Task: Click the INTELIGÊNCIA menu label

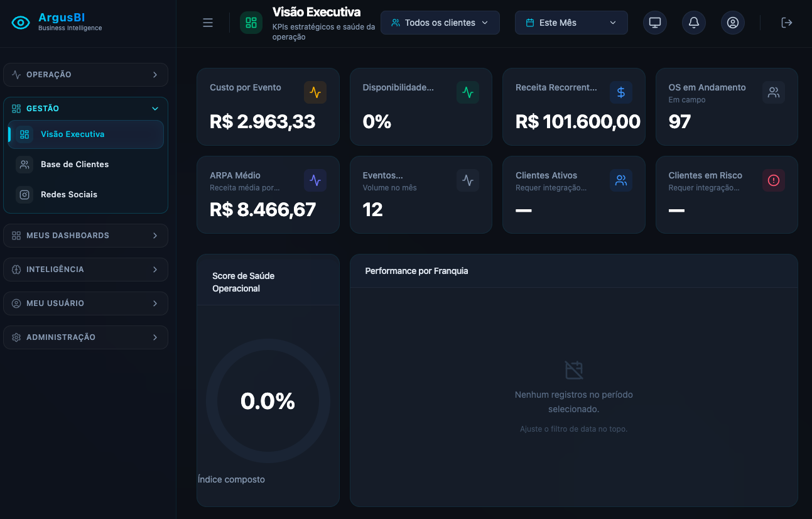Action: 55,270
